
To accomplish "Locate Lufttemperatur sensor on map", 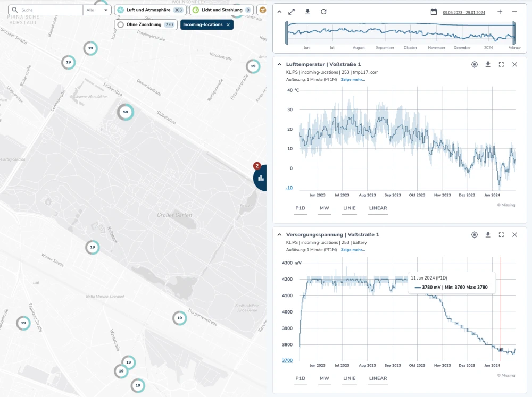I will point(475,64).
